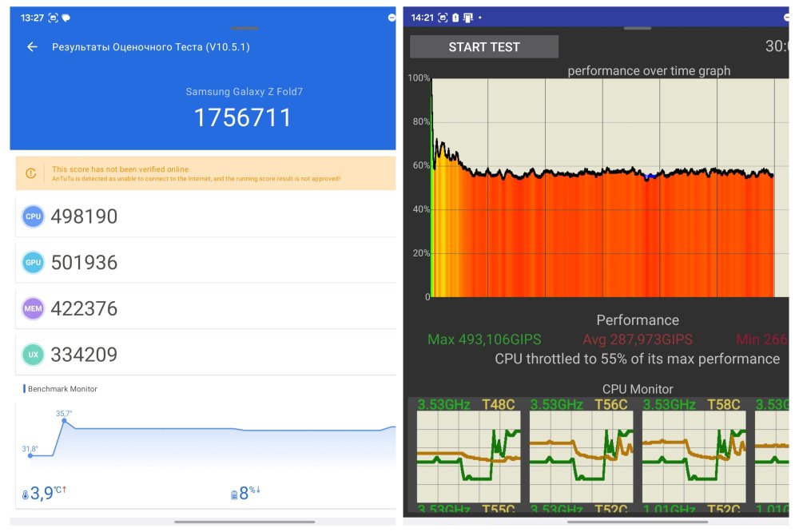Tap the battery drain 8% icon
Viewport: 799px width, 532px height.
pyautogui.click(x=234, y=494)
